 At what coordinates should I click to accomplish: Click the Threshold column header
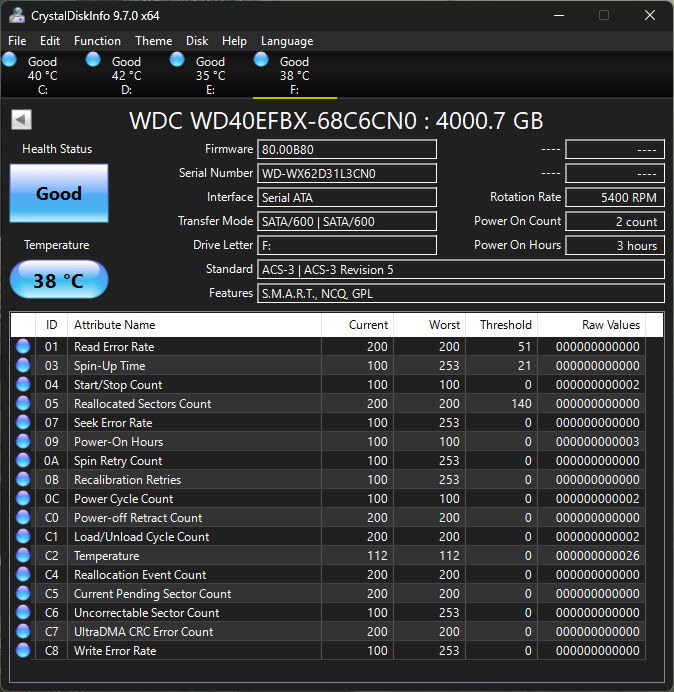(x=502, y=325)
